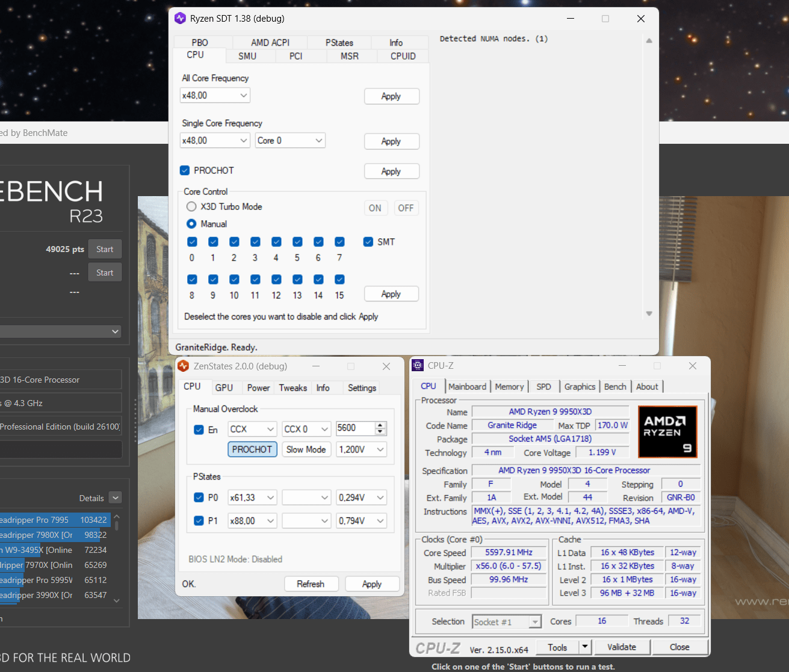The height and width of the screenshot is (672, 789).
Task: Switch to the Memory tab in CPU-Z
Action: click(509, 387)
